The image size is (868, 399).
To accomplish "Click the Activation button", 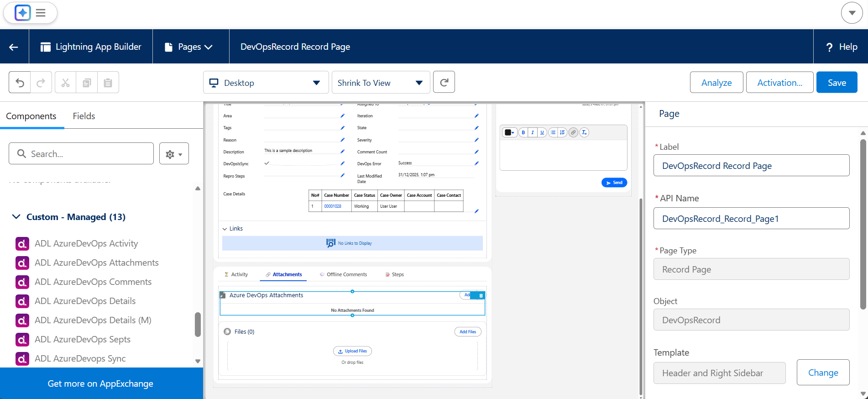I will pos(779,82).
